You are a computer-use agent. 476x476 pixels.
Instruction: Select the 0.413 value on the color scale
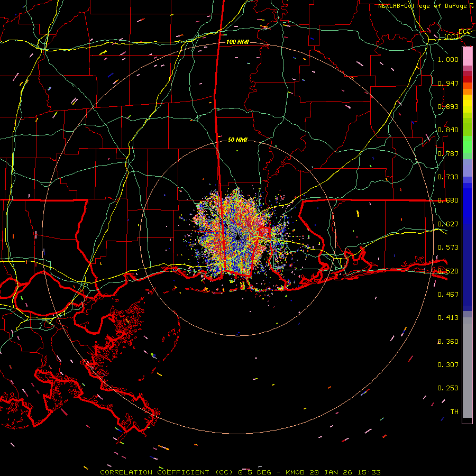[448, 318]
